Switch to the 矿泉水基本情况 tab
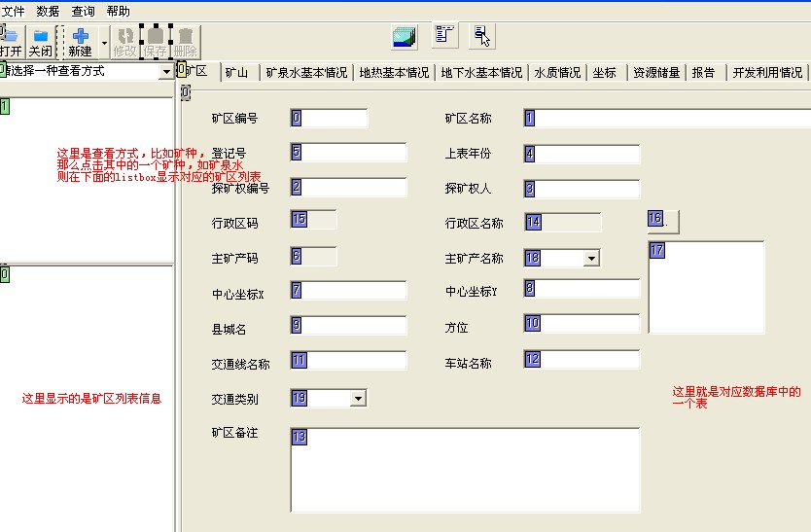This screenshot has height=532, width=811. [306, 72]
